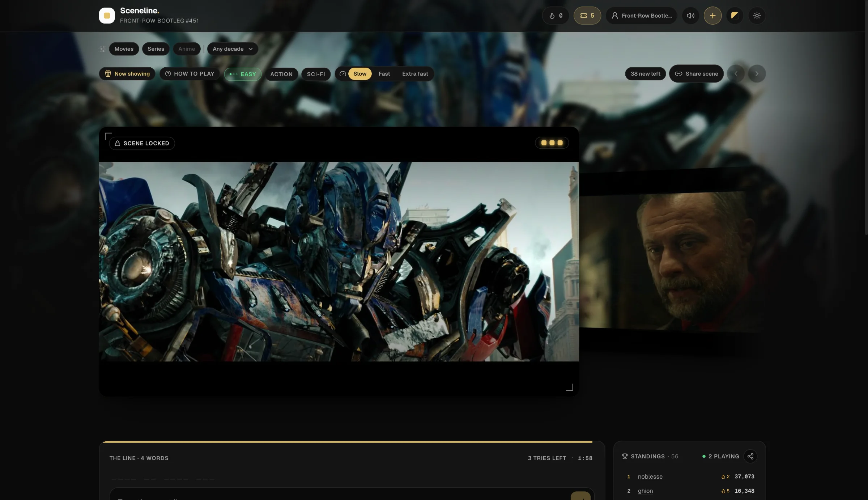Toggle the Series filter
Image resolution: width=868 pixels, height=500 pixels.
(156, 49)
